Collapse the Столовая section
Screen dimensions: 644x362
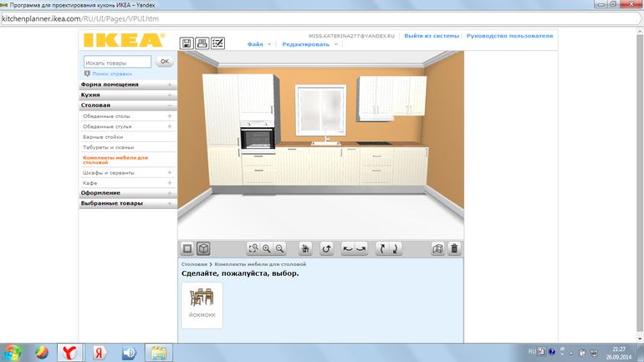[x=127, y=105]
